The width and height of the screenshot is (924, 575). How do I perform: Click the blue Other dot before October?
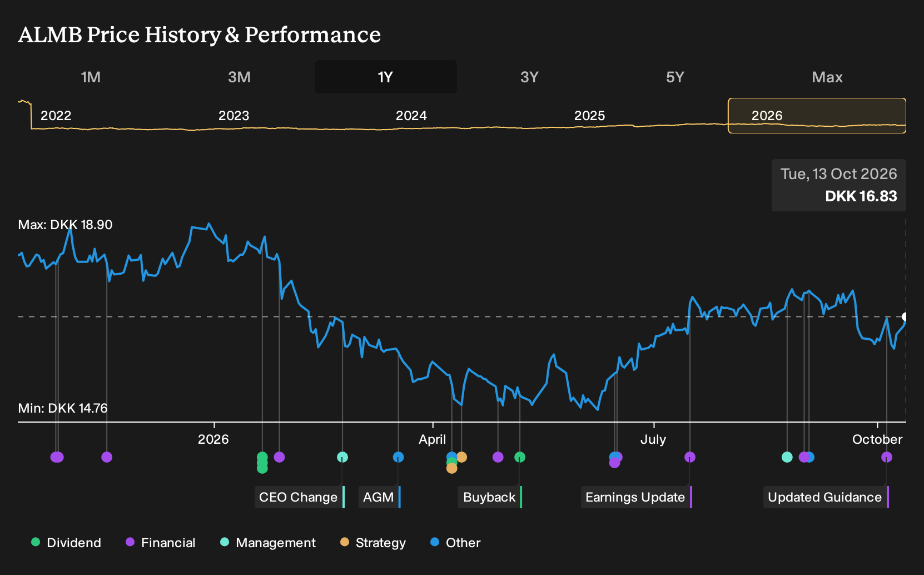point(810,457)
